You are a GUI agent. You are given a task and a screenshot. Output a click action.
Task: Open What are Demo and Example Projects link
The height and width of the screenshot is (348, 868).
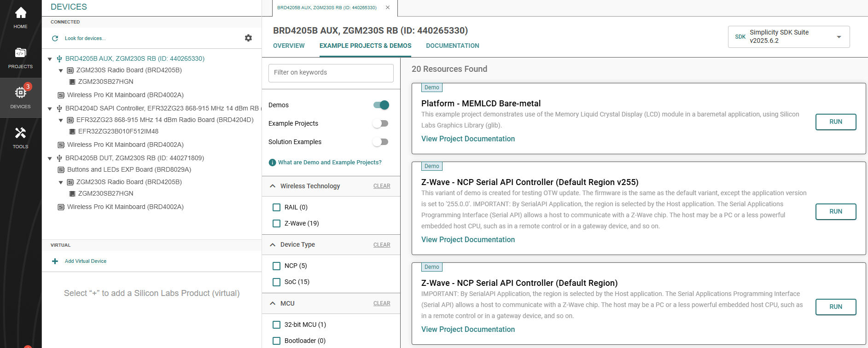[330, 162]
